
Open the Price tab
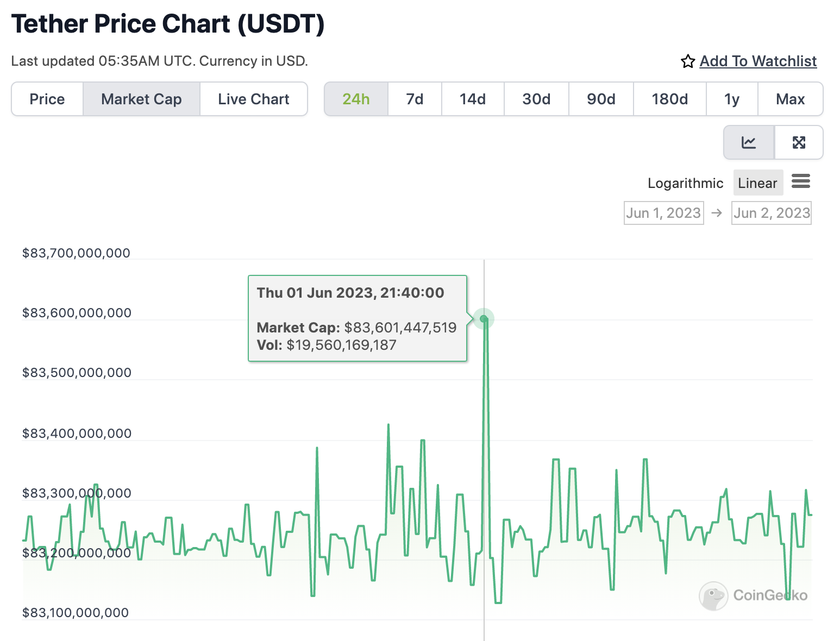47,99
